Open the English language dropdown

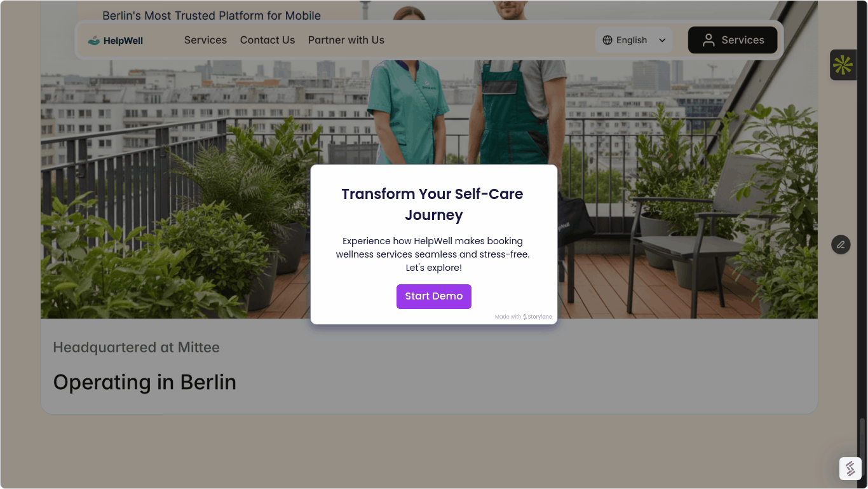[634, 40]
